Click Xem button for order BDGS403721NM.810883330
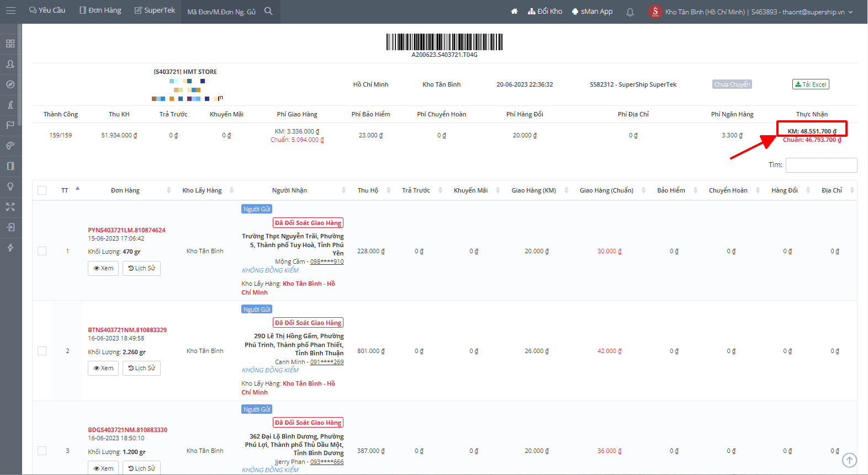 (x=103, y=468)
